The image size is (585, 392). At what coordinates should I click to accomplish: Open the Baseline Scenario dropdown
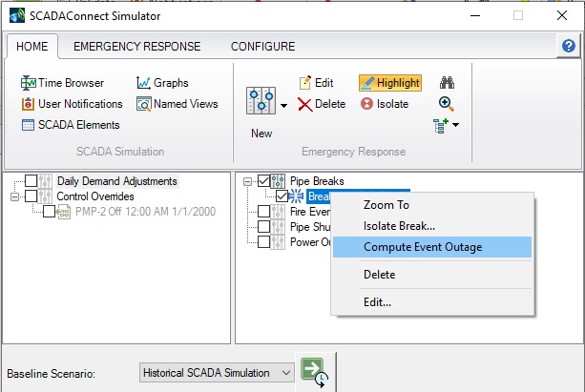click(217, 372)
